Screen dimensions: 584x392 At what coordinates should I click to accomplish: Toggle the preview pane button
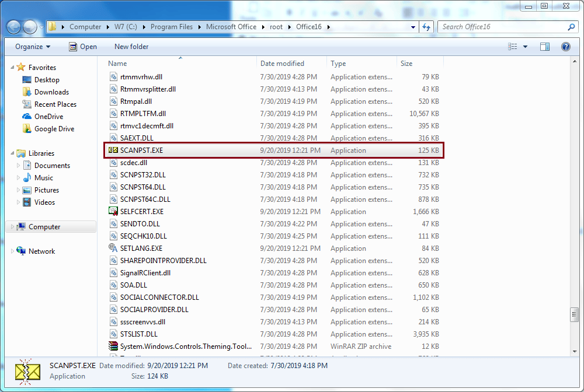[x=545, y=47]
